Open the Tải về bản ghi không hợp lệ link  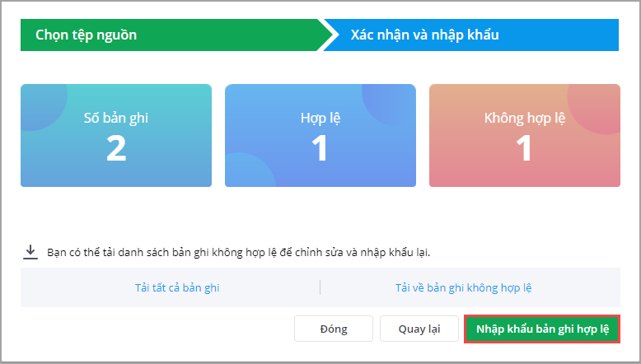(463, 287)
